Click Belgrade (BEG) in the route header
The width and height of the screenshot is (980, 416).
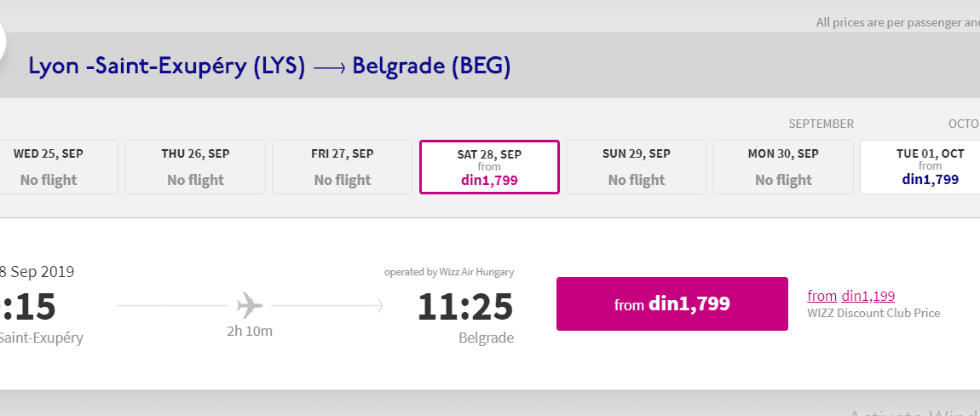tap(431, 66)
